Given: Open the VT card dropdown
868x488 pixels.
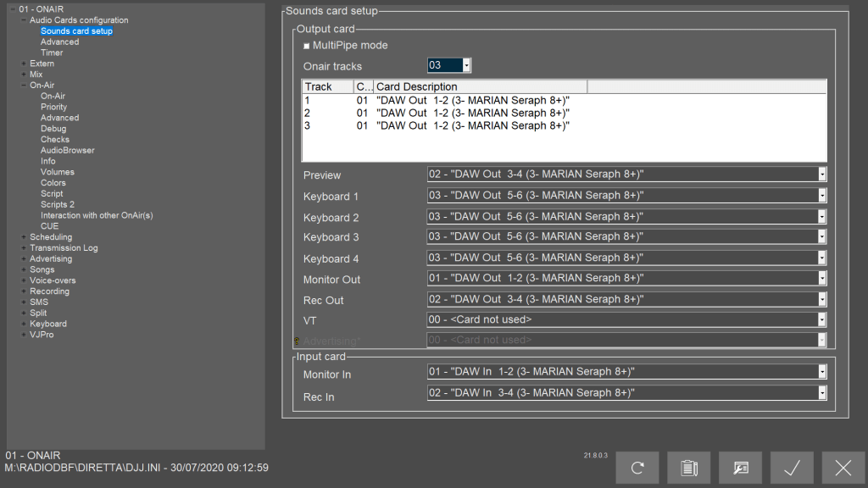Looking at the screenshot, I should [821, 320].
